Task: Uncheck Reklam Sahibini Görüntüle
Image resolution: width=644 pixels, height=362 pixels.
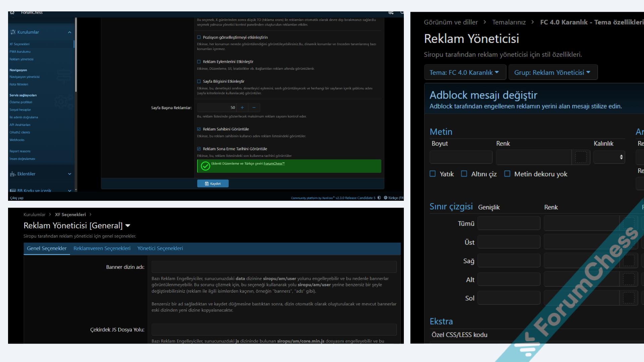Action: 199,129
